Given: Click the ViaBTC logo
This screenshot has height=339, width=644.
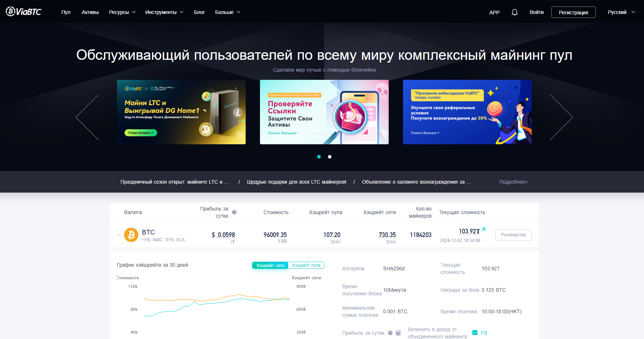Looking at the screenshot, I should [24, 12].
